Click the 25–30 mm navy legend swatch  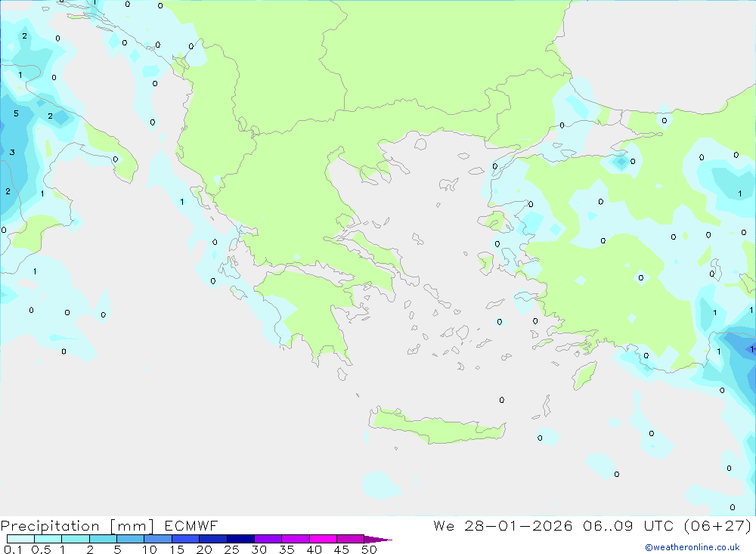point(240,539)
